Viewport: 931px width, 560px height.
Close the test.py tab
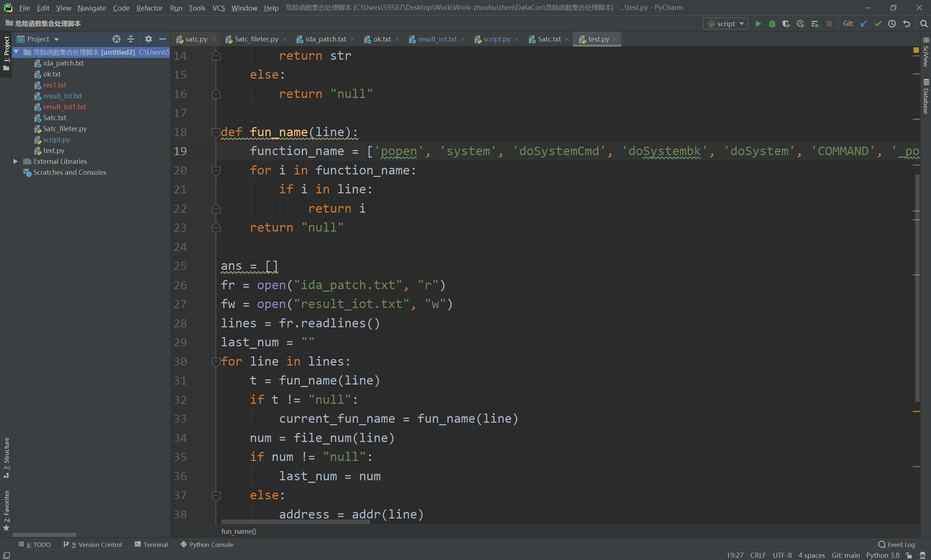click(615, 39)
